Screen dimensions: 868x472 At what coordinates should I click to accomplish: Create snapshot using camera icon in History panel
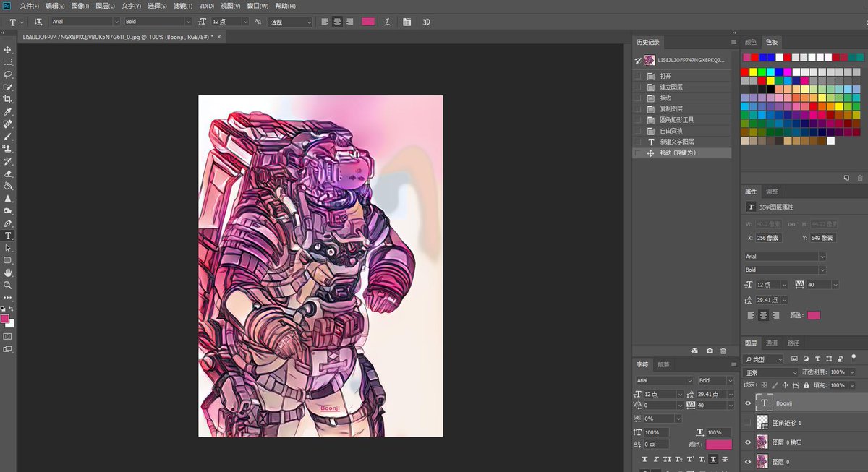point(709,351)
